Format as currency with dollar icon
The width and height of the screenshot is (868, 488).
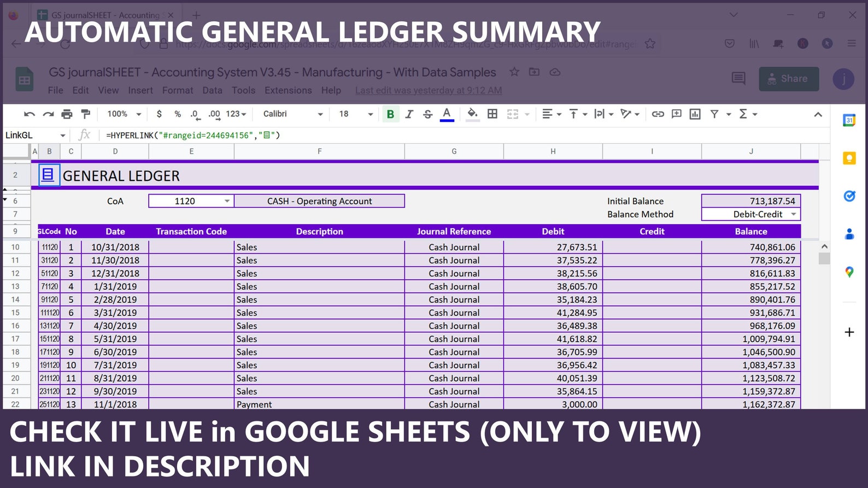pos(159,114)
